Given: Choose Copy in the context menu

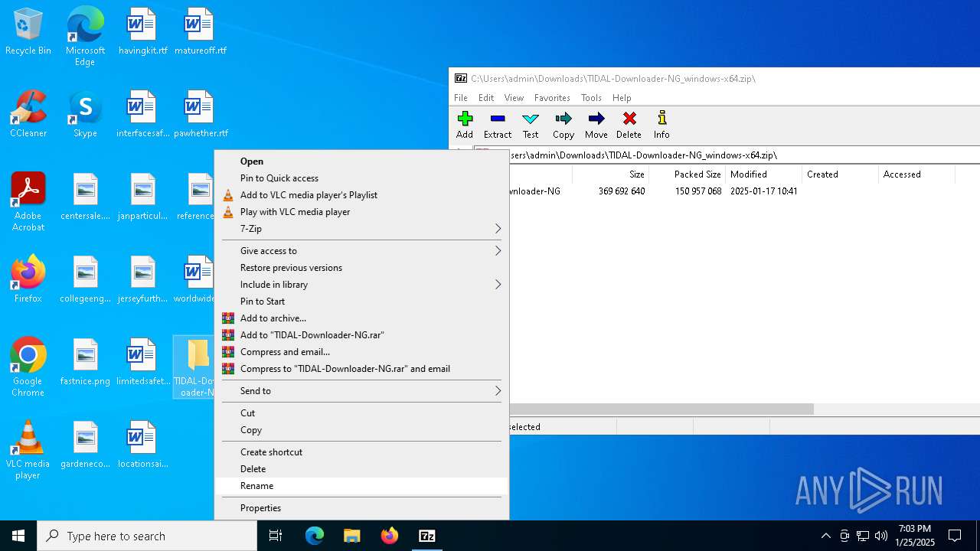Looking at the screenshot, I should click(x=361, y=430).
